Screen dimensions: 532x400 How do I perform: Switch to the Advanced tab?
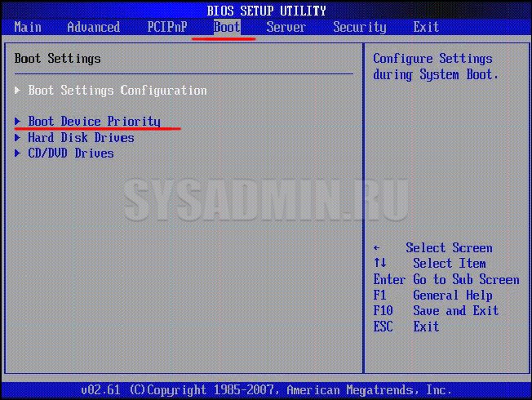[93, 28]
